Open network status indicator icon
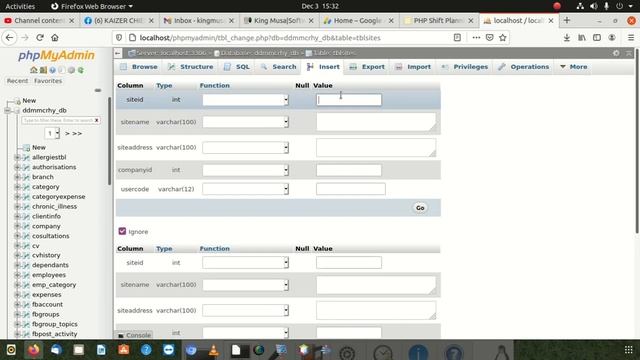This screenshot has height=360, width=640. pyautogui.click(x=580, y=6)
